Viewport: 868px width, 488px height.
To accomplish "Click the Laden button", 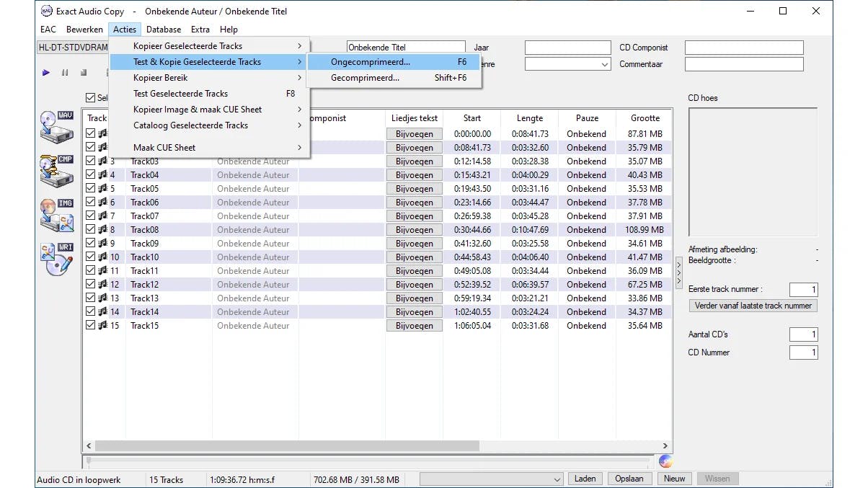I will click(x=585, y=479).
